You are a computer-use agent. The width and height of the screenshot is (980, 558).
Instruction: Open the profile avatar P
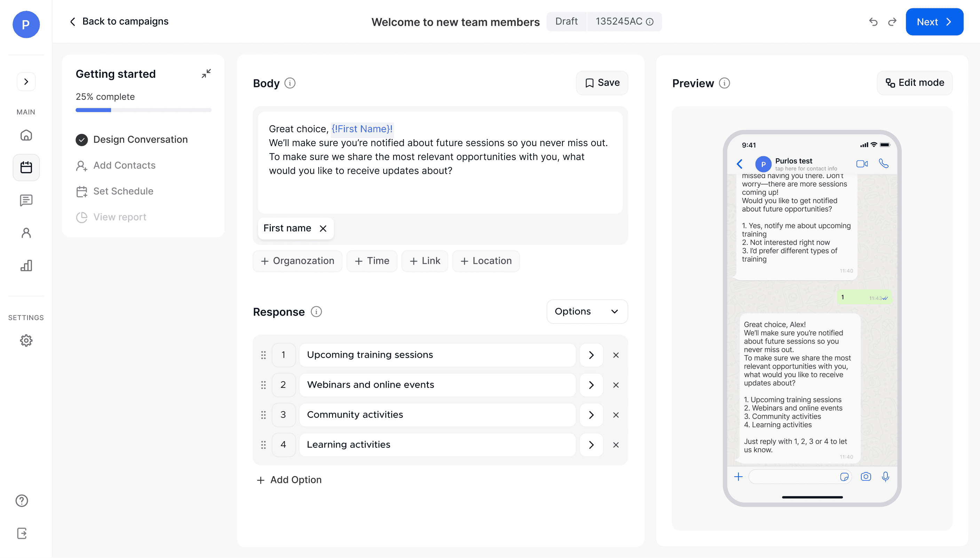pos(26,25)
